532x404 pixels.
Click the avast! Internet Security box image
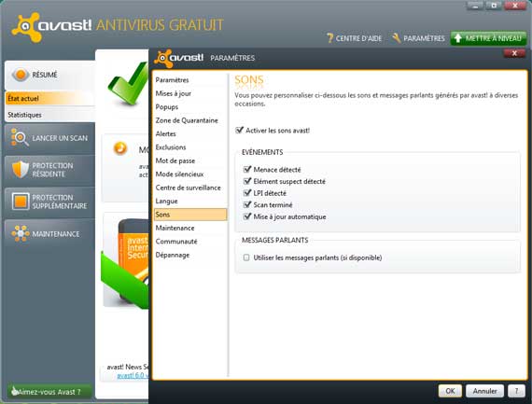tap(126, 263)
